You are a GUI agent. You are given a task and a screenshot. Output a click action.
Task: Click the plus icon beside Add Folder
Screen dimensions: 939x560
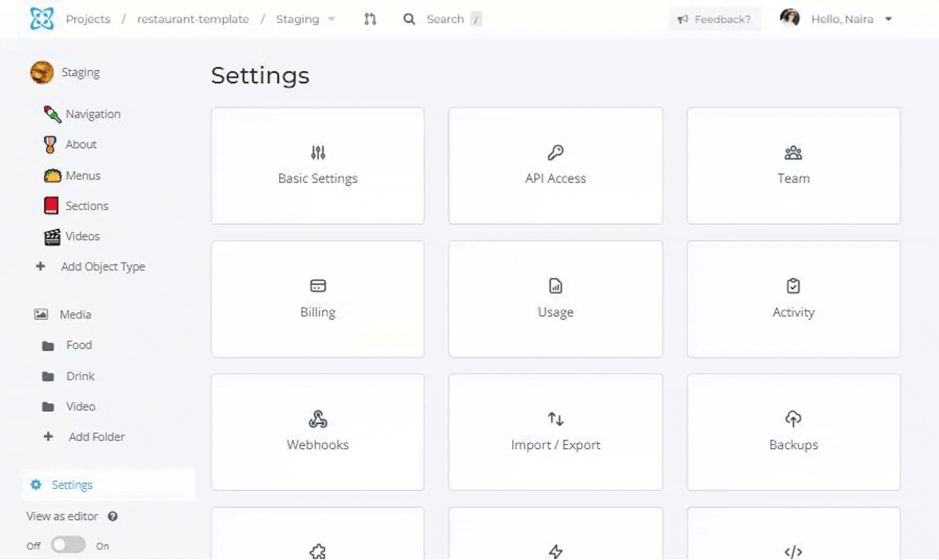coord(48,436)
